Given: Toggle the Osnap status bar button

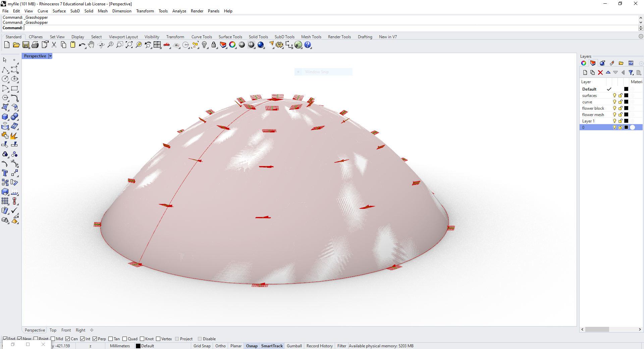Looking at the screenshot, I should (x=252, y=346).
